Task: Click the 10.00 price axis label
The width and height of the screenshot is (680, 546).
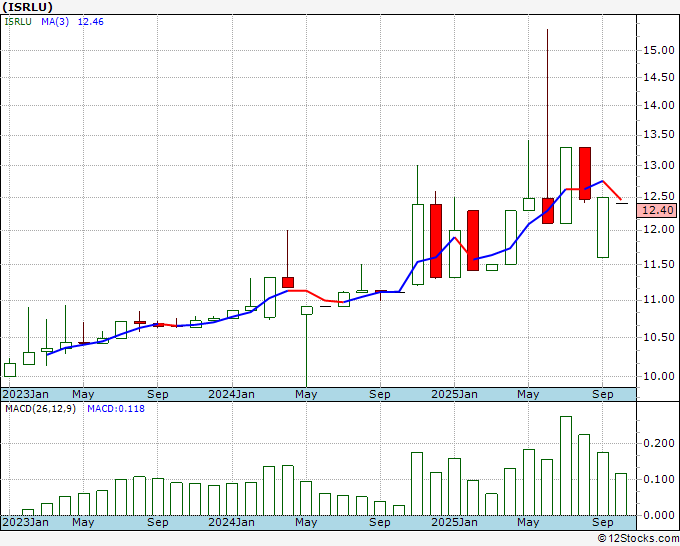Action: [x=658, y=377]
